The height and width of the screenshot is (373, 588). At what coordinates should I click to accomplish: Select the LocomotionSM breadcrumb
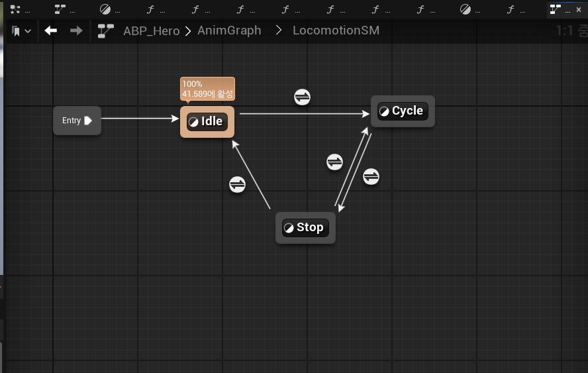[x=336, y=30]
